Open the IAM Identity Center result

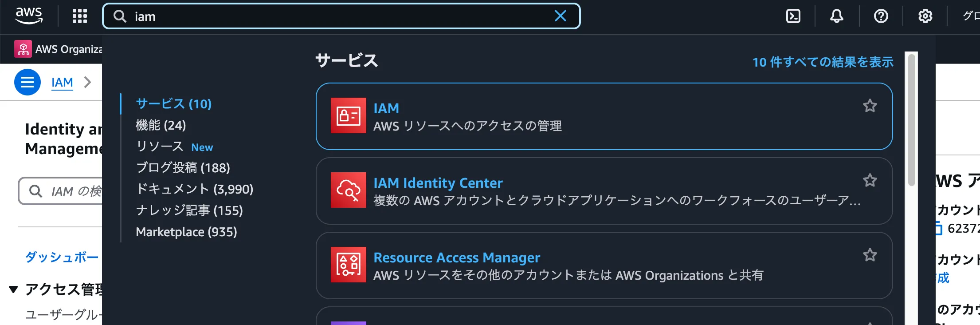(438, 183)
